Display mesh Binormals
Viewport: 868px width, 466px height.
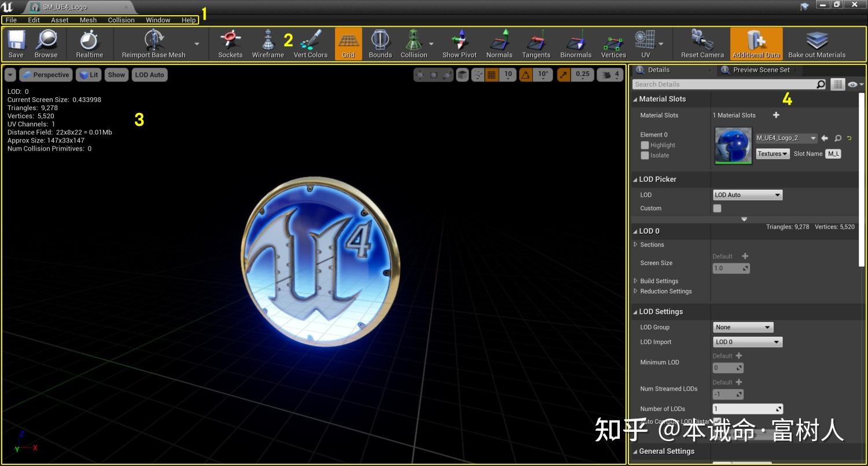576,44
